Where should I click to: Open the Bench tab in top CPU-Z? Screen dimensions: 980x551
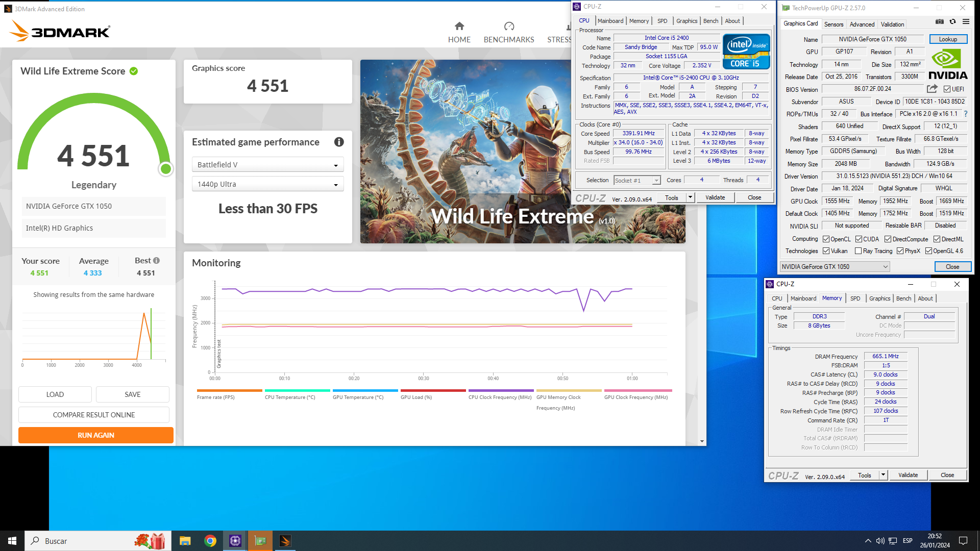710,21
